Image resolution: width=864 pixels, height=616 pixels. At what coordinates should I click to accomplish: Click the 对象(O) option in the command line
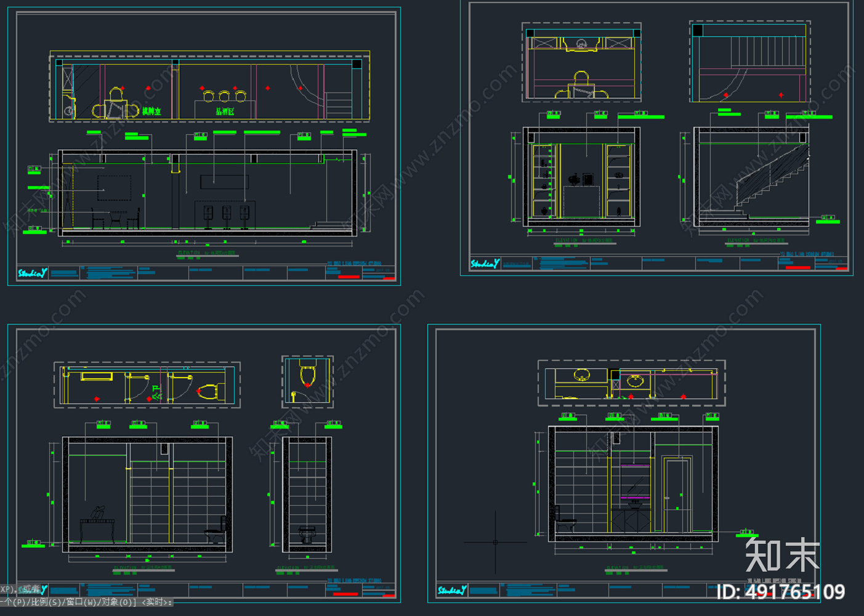click(118, 602)
